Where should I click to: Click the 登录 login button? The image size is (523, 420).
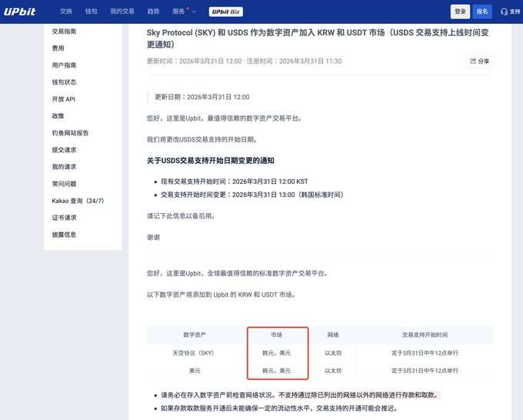pyautogui.click(x=460, y=12)
